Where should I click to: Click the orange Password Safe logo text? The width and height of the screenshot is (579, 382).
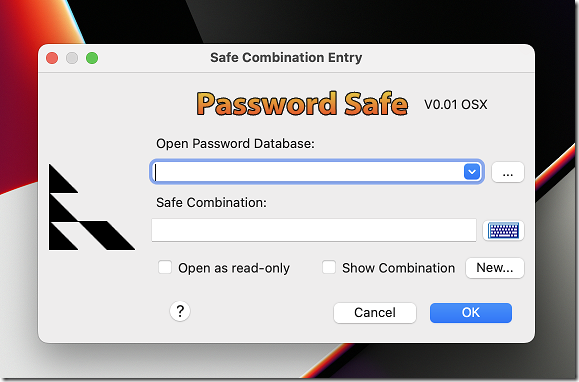click(302, 104)
